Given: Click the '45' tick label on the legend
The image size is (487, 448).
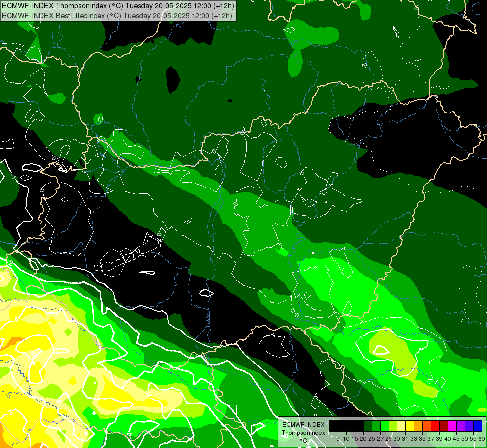Looking at the screenshot, I should click(x=456, y=439).
